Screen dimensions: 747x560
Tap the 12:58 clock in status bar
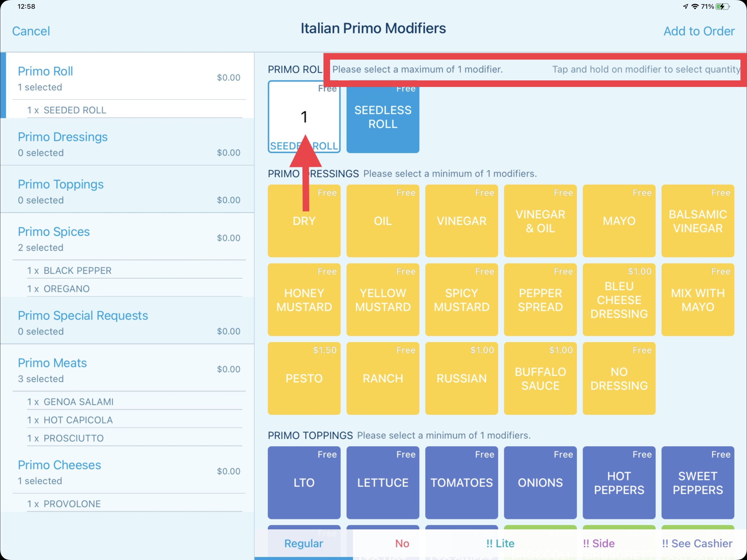click(26, 6)
